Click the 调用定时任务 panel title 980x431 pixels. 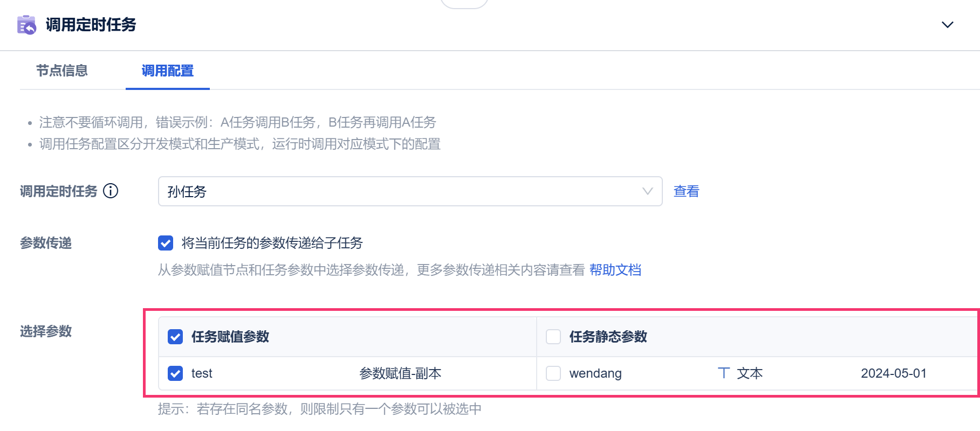[91, 25]
